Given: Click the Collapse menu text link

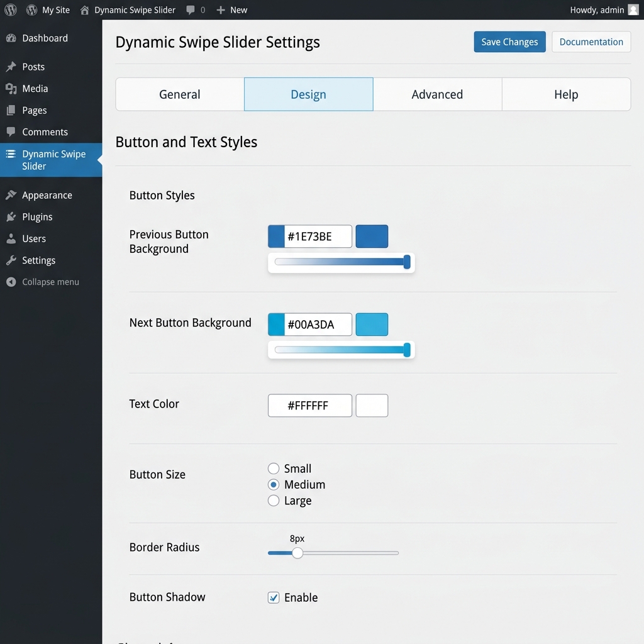Looking at the screenshot, I should (50, 282).
